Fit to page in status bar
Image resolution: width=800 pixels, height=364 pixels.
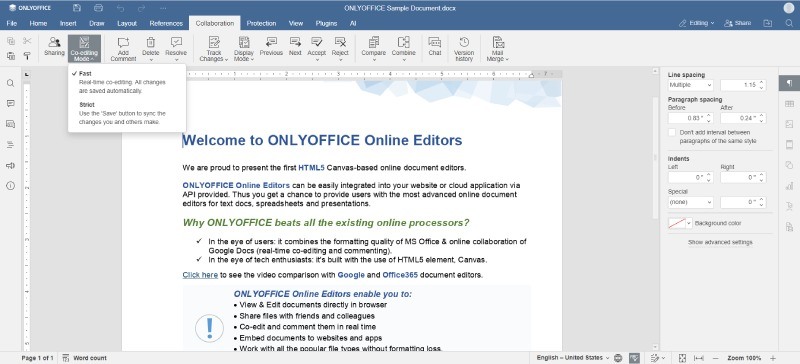(x=682, y=358)
